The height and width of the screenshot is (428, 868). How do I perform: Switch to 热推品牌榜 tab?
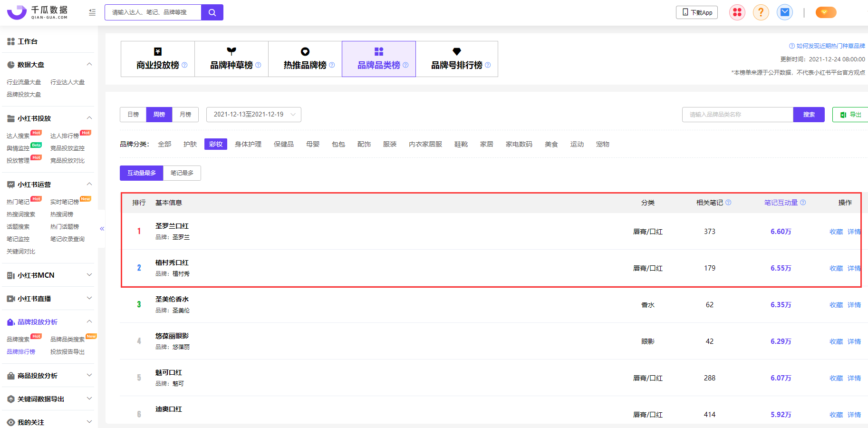[x=305, y=59]
